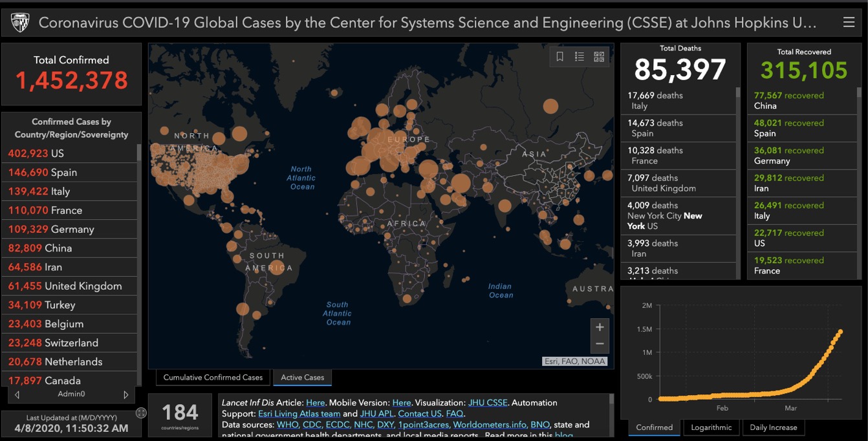The image size is (868, 441).
Task: Open the hamburger menu in header
Action: pos(849,23)
